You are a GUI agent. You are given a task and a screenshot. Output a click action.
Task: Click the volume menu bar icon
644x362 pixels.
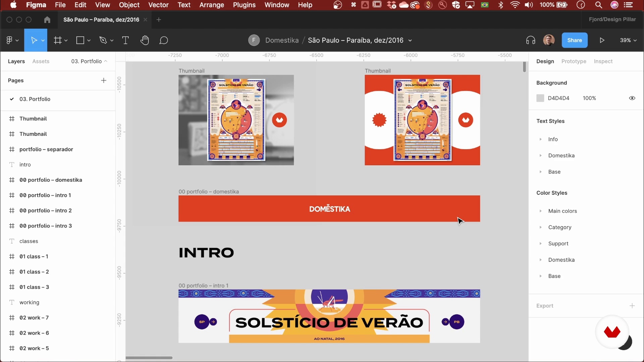[x=529, y=5]
